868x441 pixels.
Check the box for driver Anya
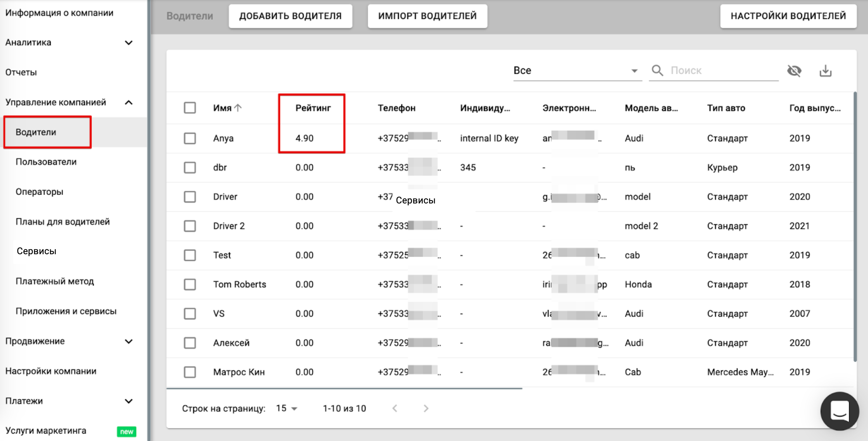(x=190, y=138)
